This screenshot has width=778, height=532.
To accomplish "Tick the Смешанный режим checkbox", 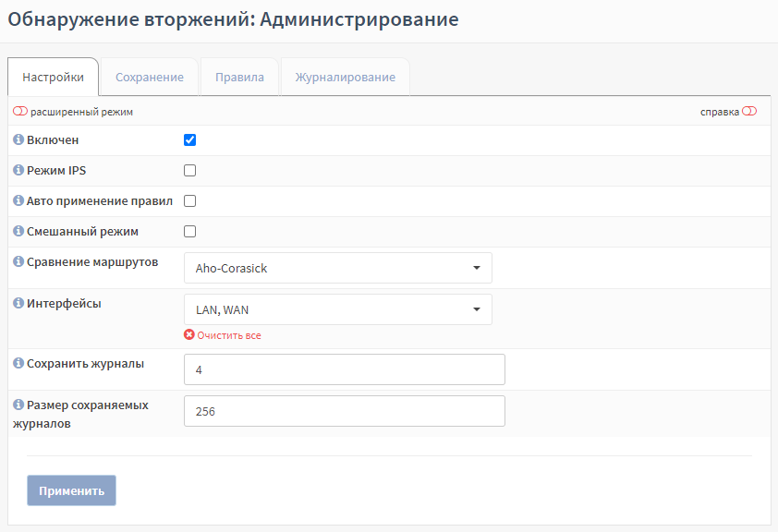I will coord(189,232).
